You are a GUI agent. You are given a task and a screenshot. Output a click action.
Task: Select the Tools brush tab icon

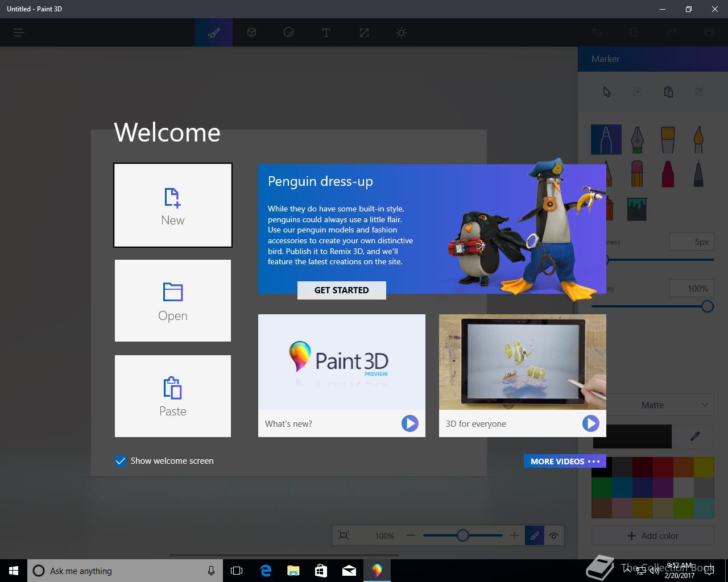click(214, 32)
